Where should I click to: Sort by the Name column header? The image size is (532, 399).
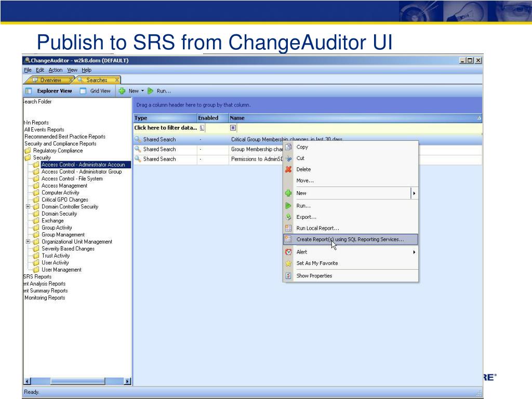pos(355,118)
